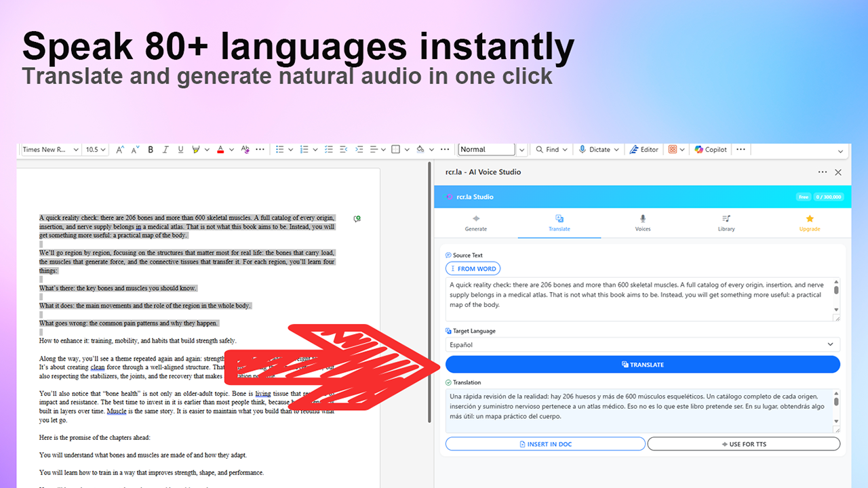Expand alignment dropdown arrow

coord(383,150)
